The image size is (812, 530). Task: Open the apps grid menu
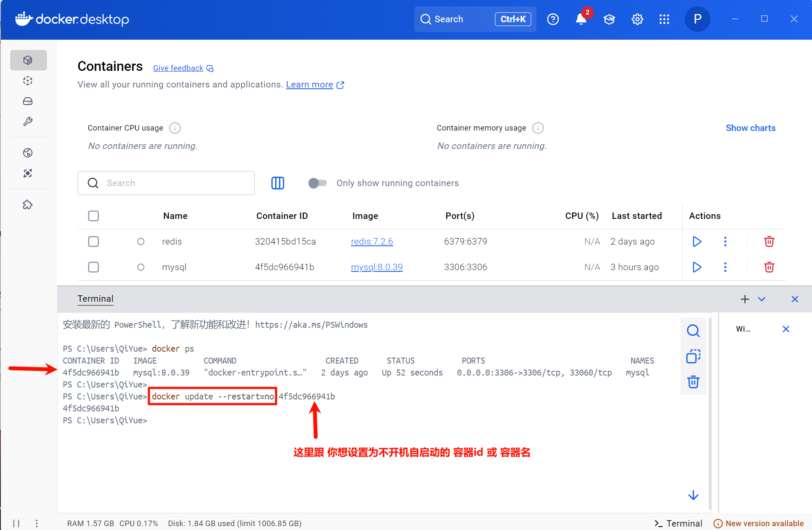point(664,19)
